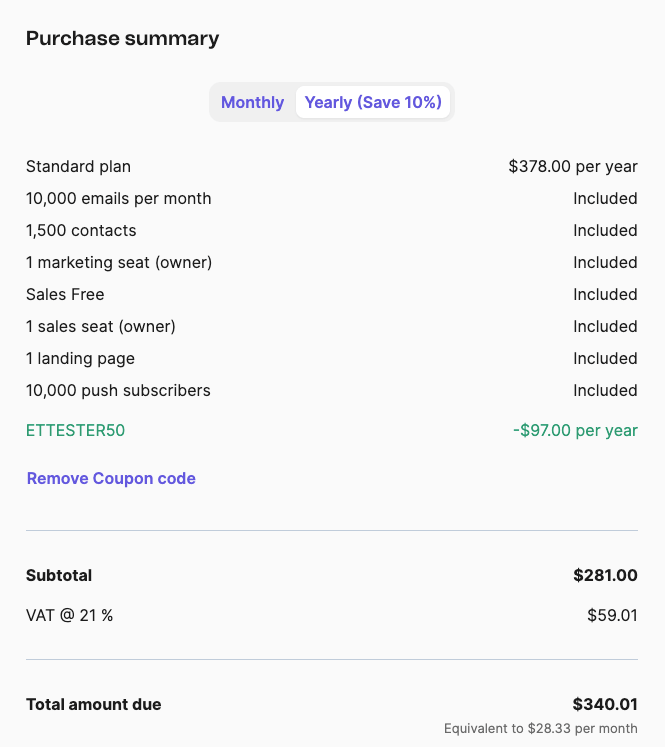Click the 1 sales seat (owner) row
The height and width of the screenshot is (747, 665).
101,326
